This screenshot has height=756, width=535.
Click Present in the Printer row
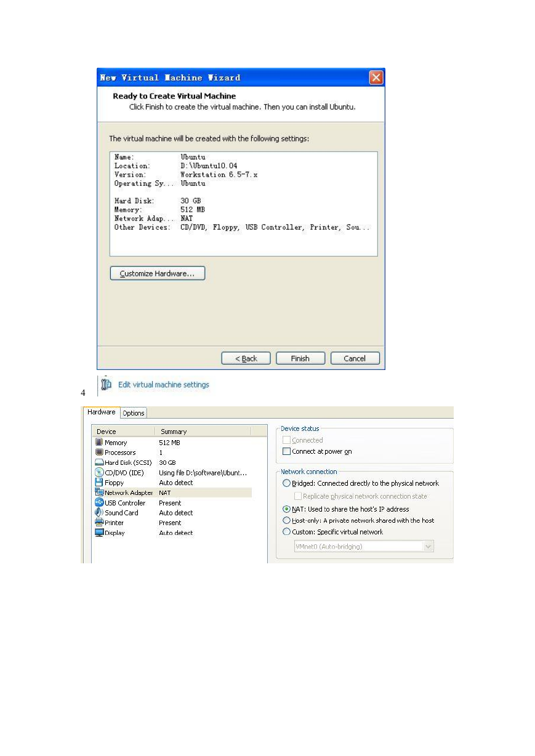(170, 523)
